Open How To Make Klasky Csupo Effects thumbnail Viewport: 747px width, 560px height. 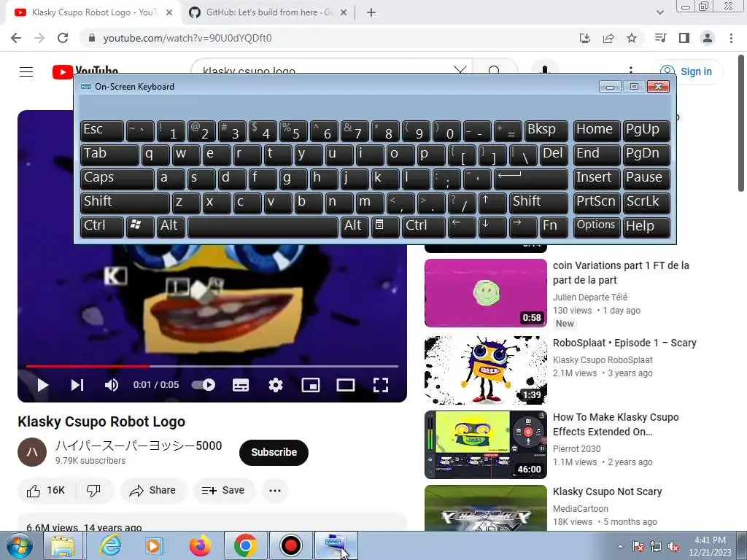(x=485, y=445)
